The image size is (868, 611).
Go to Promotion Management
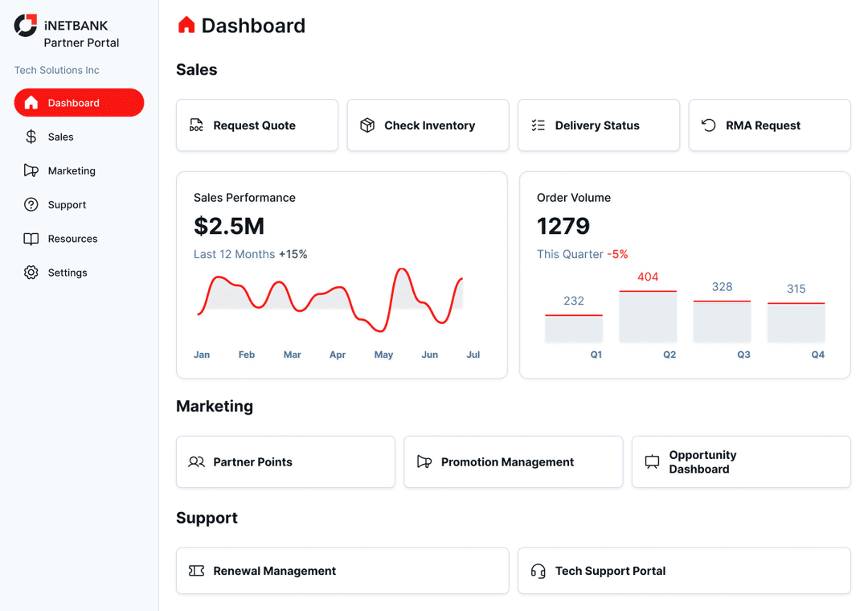click(x=513, y=462)
